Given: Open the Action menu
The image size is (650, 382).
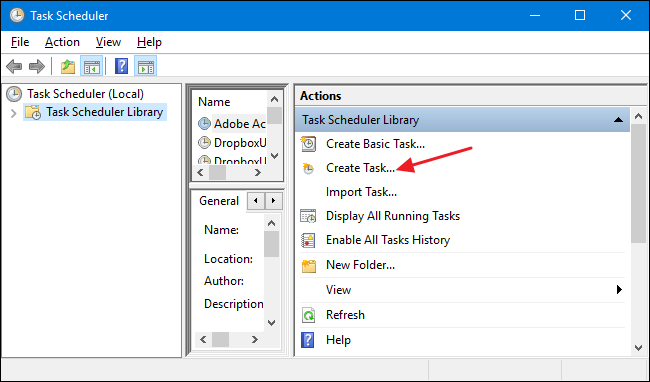Looking at the screenshot, I should pyautogui.click(x=62, y=42).
